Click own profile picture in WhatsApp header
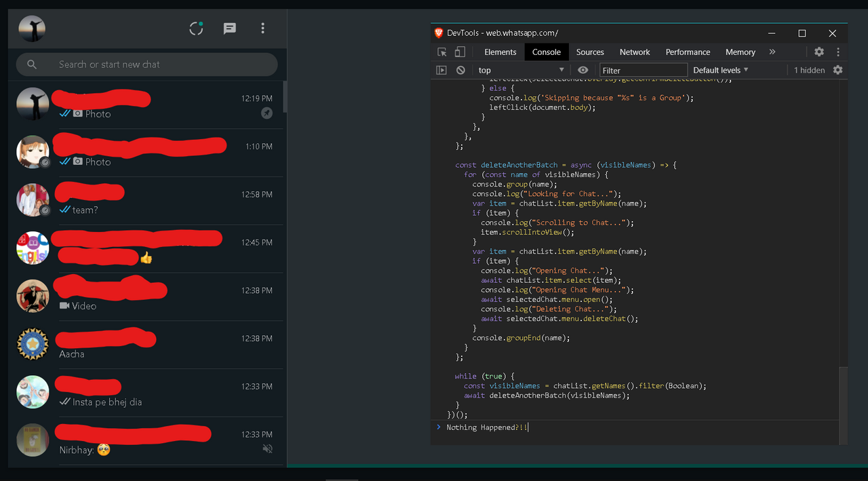 32,28
